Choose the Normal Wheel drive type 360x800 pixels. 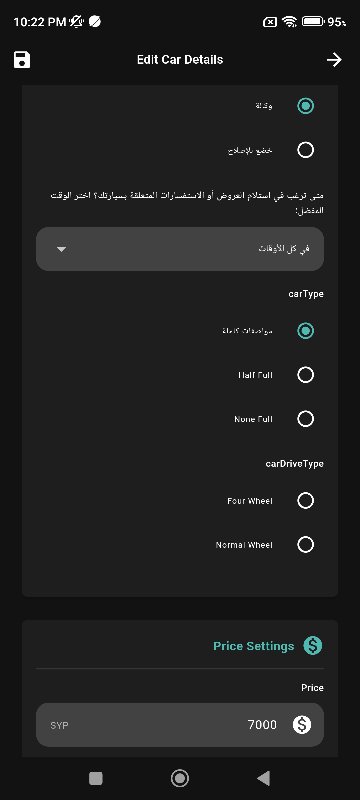(x=305, y=544)
